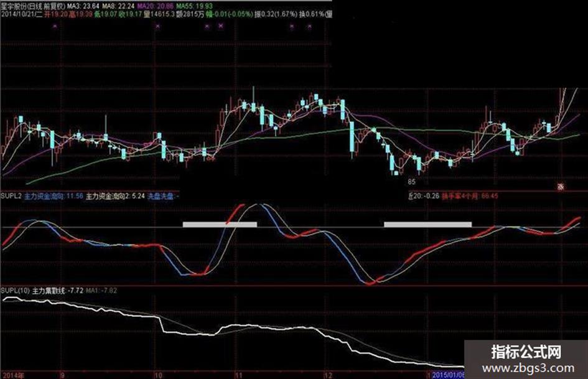Click the right gray bar on SUPL2 zero line
Screen dimensions: 588x379
click(x=428, y=225)
